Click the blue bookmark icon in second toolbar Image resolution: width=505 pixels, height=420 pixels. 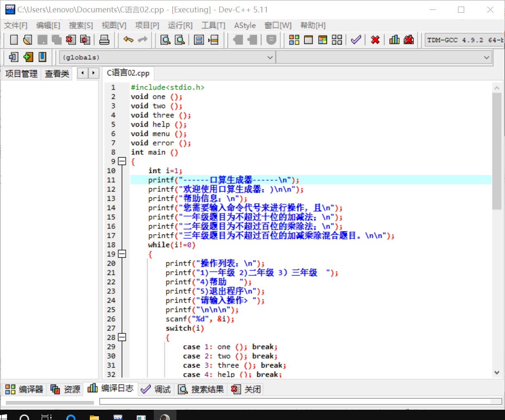click(x=42, y=57)
